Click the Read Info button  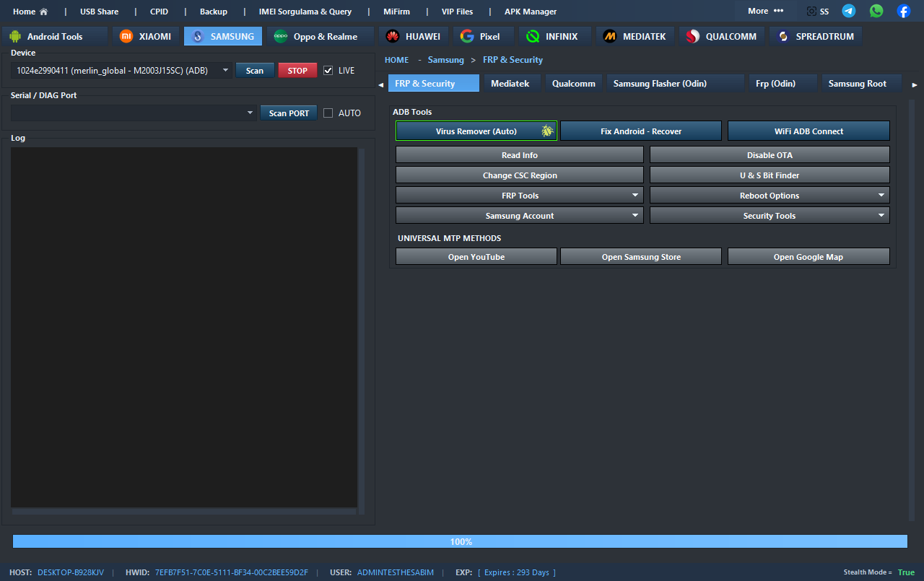(520, 155)
